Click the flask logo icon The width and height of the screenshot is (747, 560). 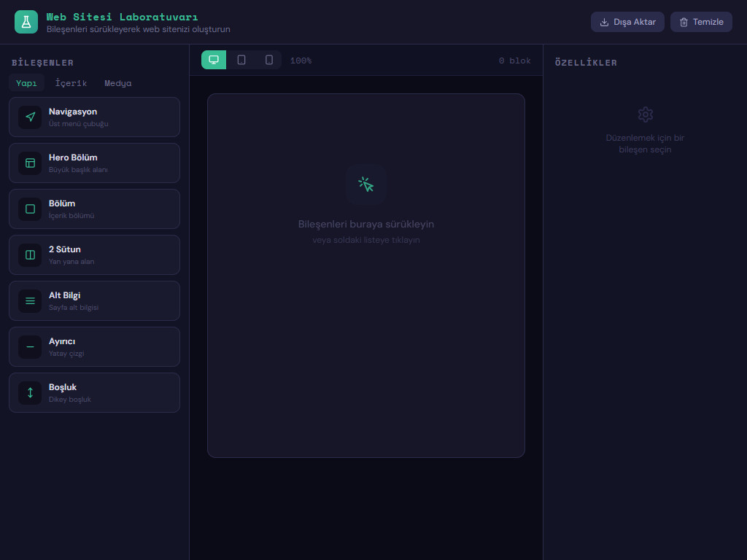click(26, 22)
